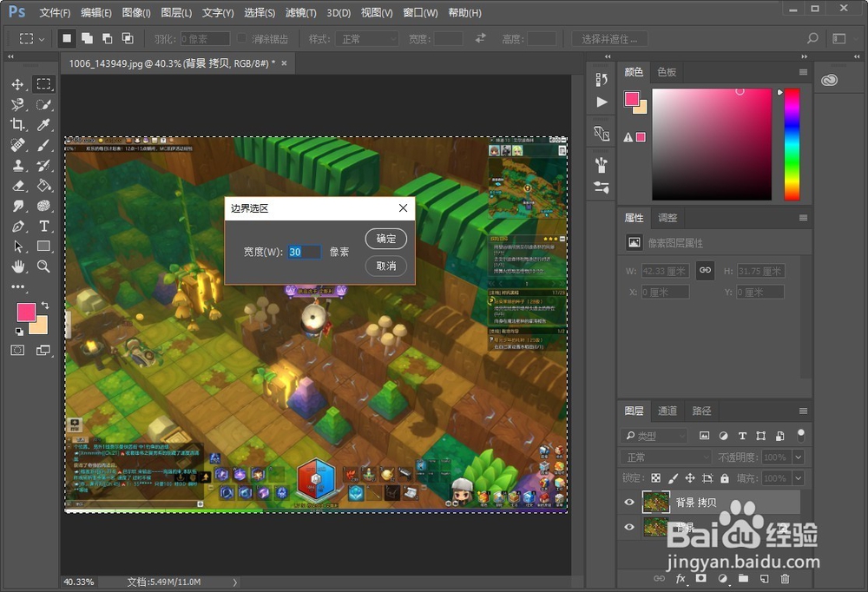Select the Pen tool
The image size is (868, 592).
pyautogui.click(x=17, y=226)
